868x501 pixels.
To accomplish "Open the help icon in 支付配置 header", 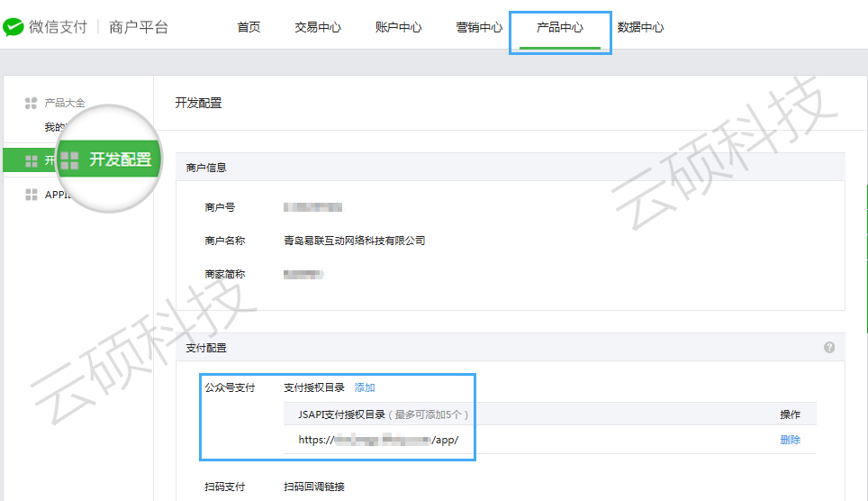I will 828,347.
